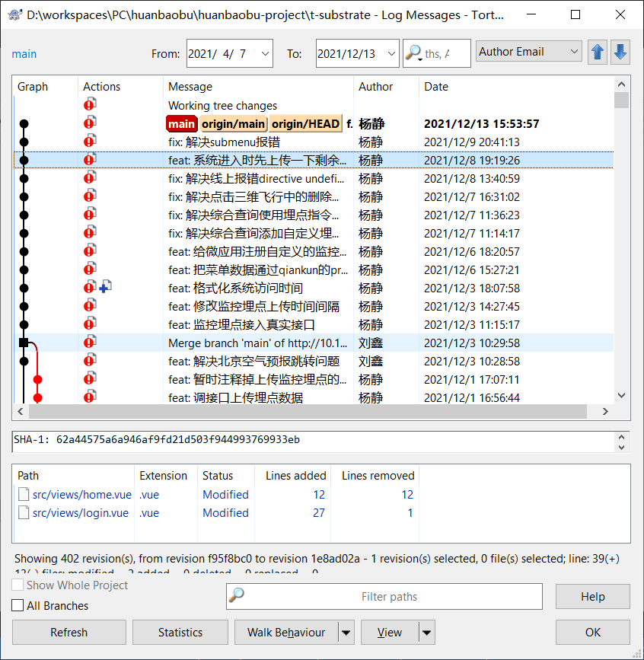644x660 pixels.
Task: Click the home.vue file icon
Action: point(24,495)
